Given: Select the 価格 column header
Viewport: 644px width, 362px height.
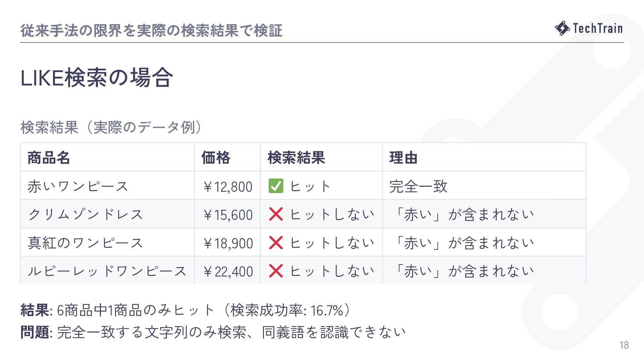Looking at the screenshot, I should coord(227,157).
